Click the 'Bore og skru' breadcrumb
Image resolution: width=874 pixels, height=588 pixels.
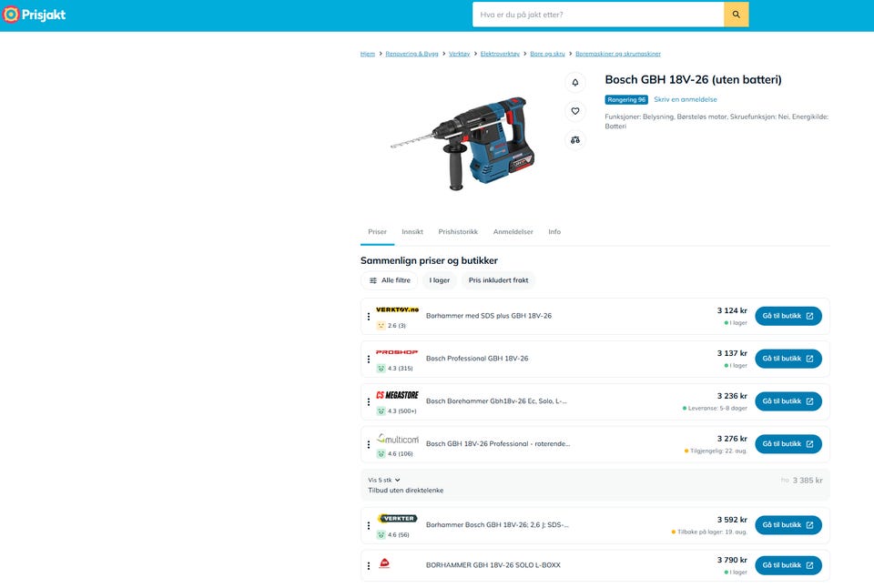coord(547,54)
